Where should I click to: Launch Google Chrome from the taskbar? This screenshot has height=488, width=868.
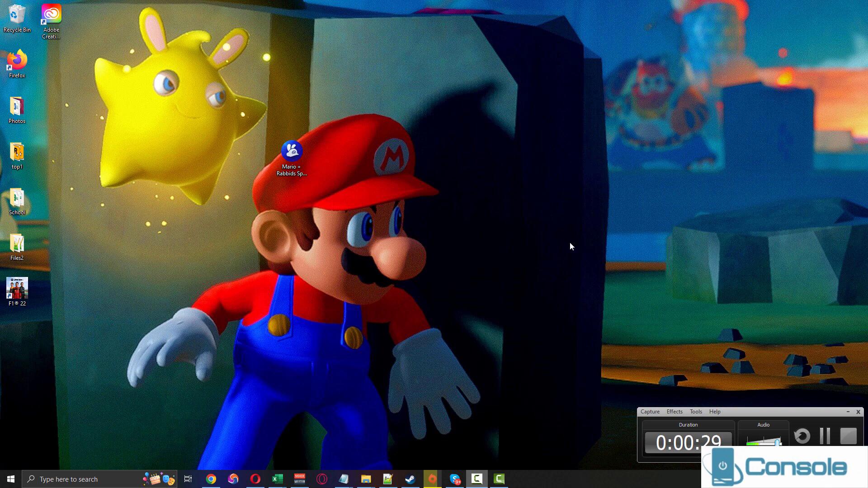[x=211, y=479]
